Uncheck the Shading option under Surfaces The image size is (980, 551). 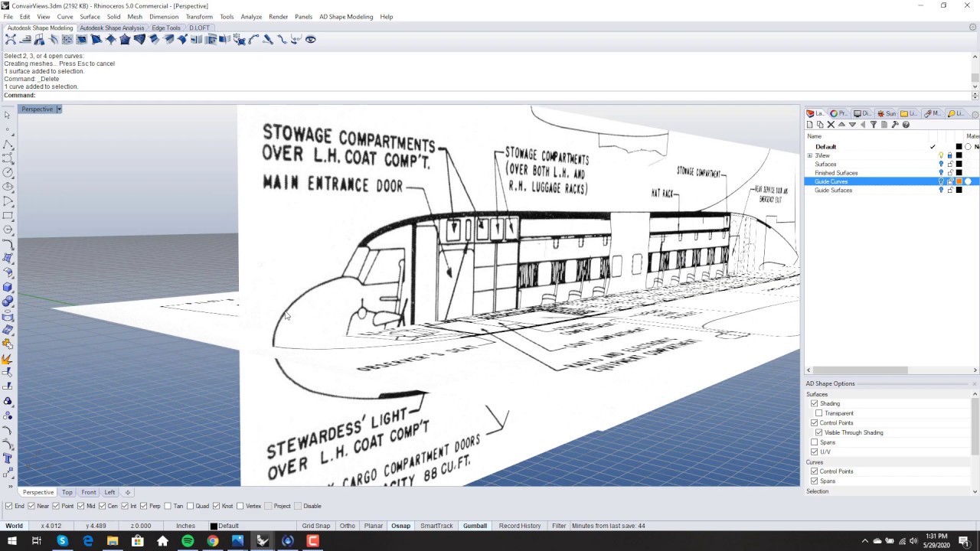[814, 403]
